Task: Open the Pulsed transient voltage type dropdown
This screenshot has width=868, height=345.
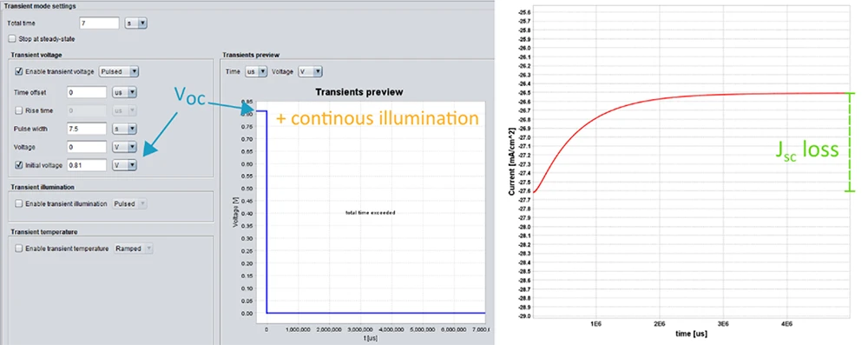Action: coord(118,71)
